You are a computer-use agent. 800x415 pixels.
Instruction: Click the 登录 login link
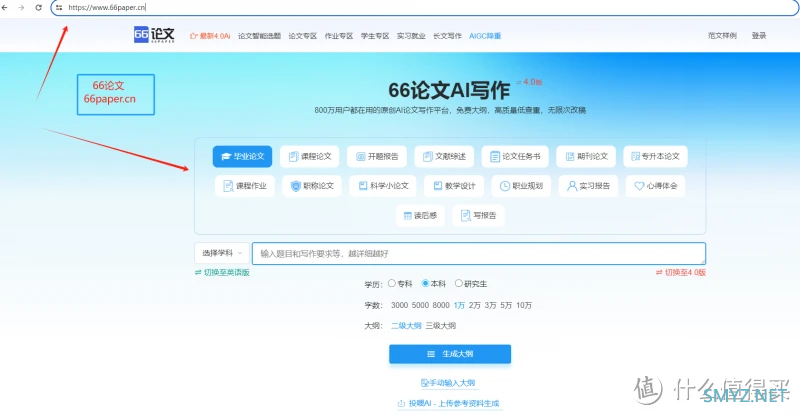pos(759,36)
